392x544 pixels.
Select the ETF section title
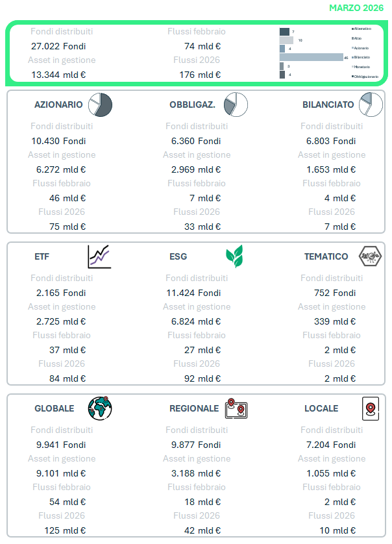pos(42,256)
